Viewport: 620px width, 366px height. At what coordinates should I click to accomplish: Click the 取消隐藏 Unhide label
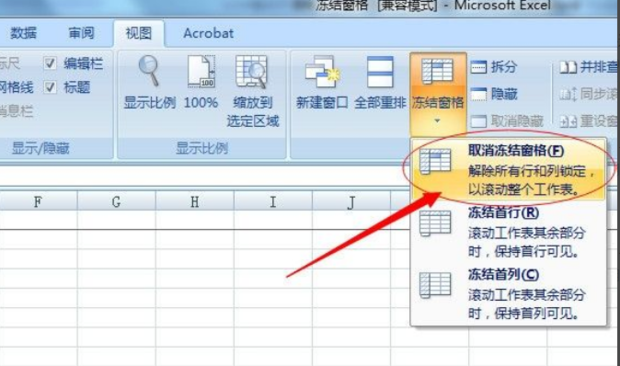(517, 121)
